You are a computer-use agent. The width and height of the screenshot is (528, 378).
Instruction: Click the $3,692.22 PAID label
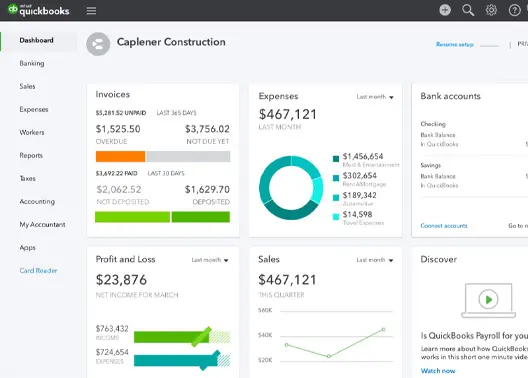(117, 173)
